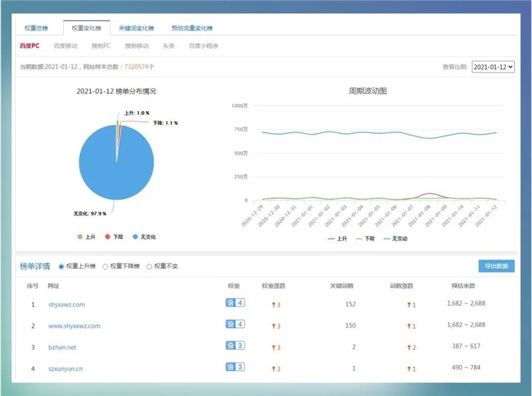Click the 备3 weight badge for bzhan.net
Screen dimensions: 532x396
pos(235,347)
